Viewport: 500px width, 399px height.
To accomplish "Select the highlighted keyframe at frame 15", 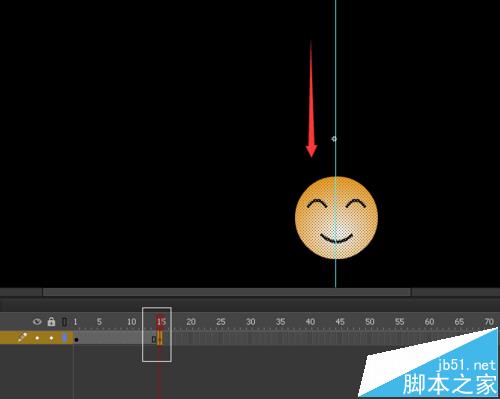I will 160,338.
